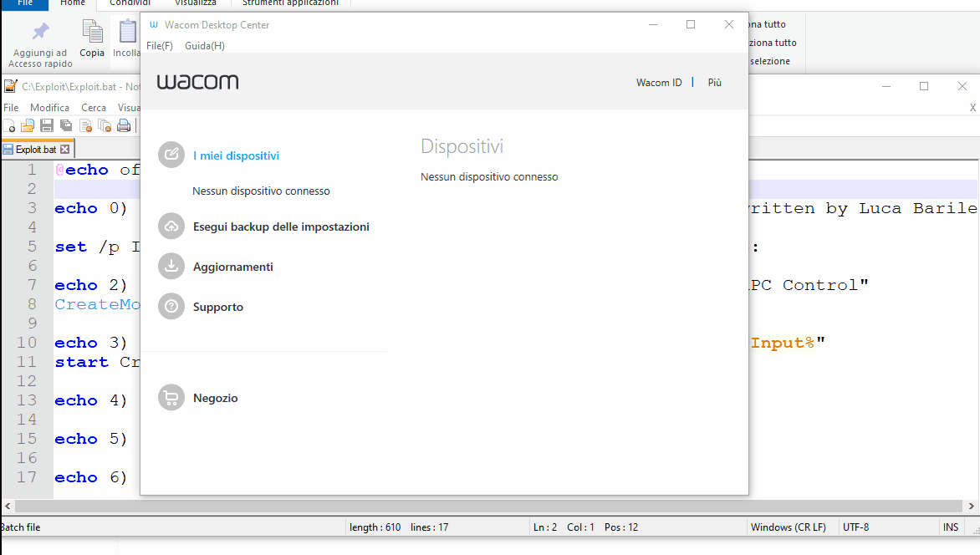Click the Incolla clipboard icon in Explorer ribbon

click(127, 31)
